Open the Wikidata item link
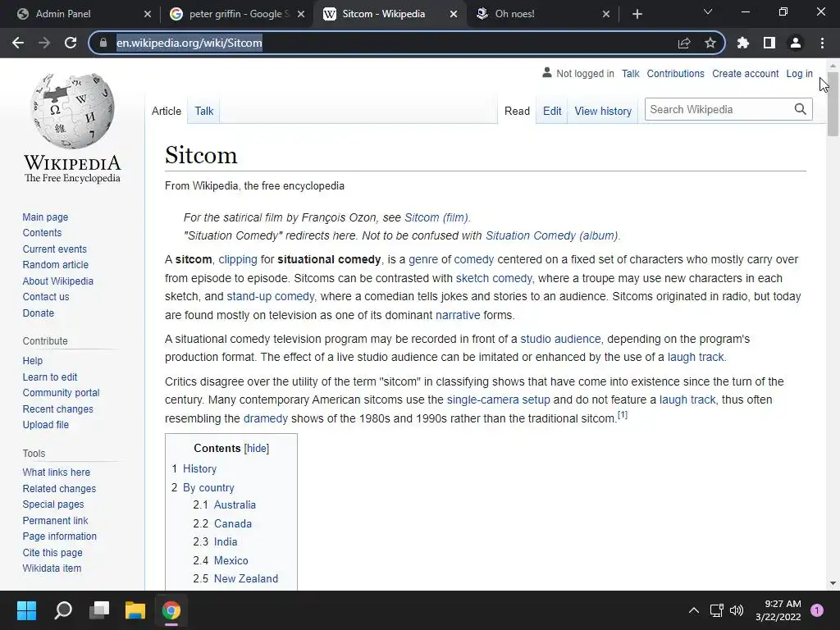Screen dimensions: 840x630 point(52,568)
